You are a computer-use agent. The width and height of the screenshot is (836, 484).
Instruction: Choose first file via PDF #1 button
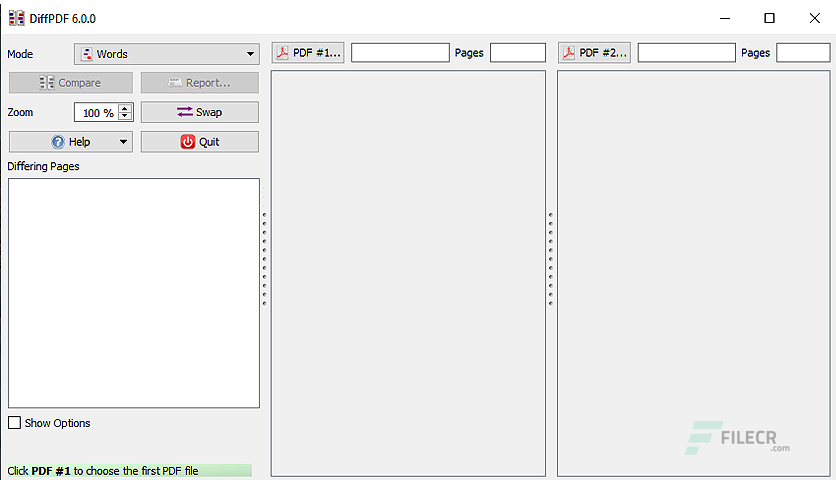click(308, 53)
